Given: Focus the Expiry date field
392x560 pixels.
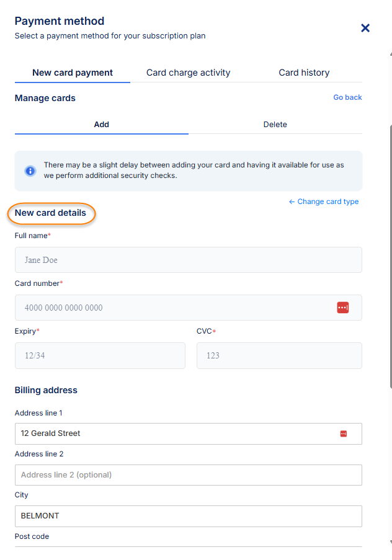Looking at the screenshot, I should pyautogui.click(x=100, y=355).
